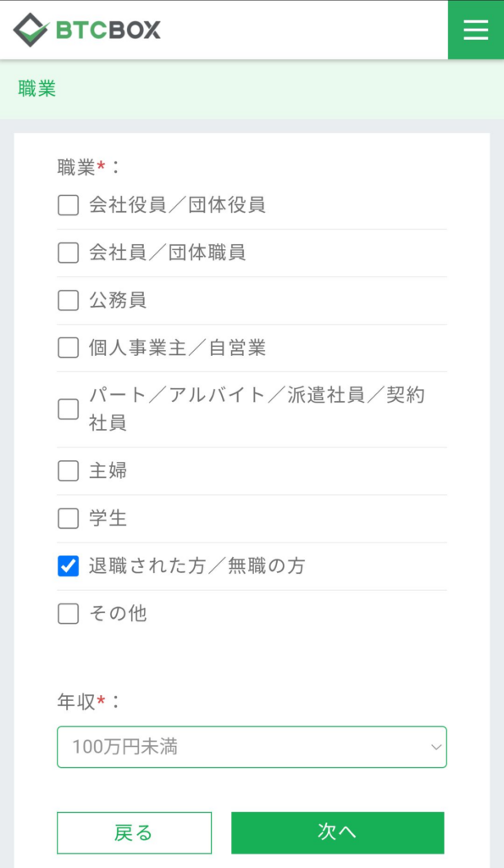This screenshot has width=504, height=868.
Task: Select 主婦 checkbox
Action: [x=68, y=470]
